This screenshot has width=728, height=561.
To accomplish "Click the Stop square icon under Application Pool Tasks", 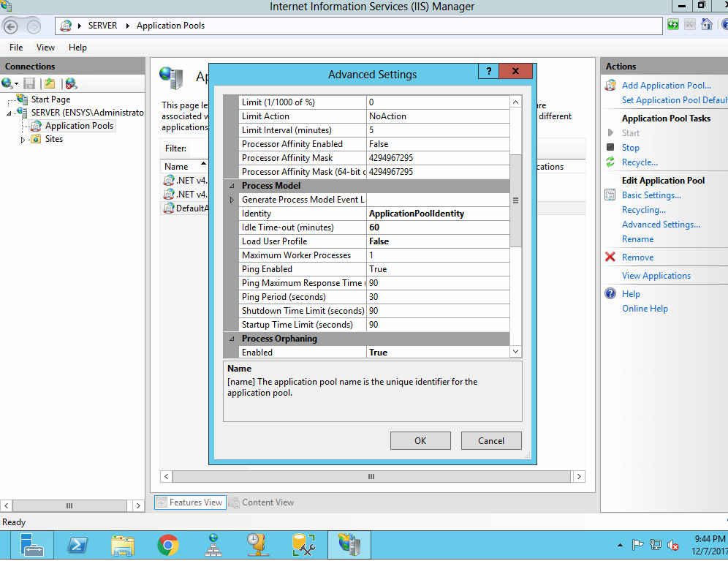I will coord(611,147).
